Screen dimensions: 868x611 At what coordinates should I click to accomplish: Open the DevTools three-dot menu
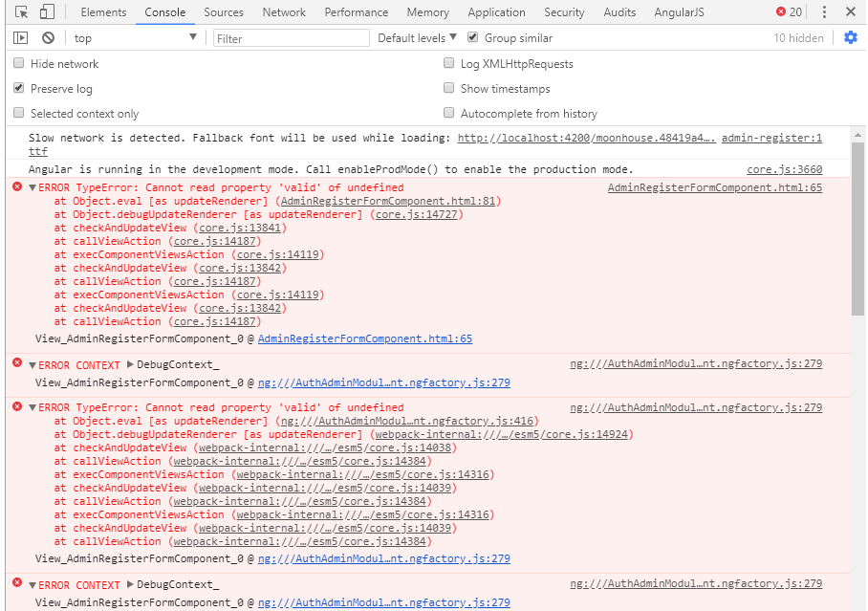click(824, 11)
